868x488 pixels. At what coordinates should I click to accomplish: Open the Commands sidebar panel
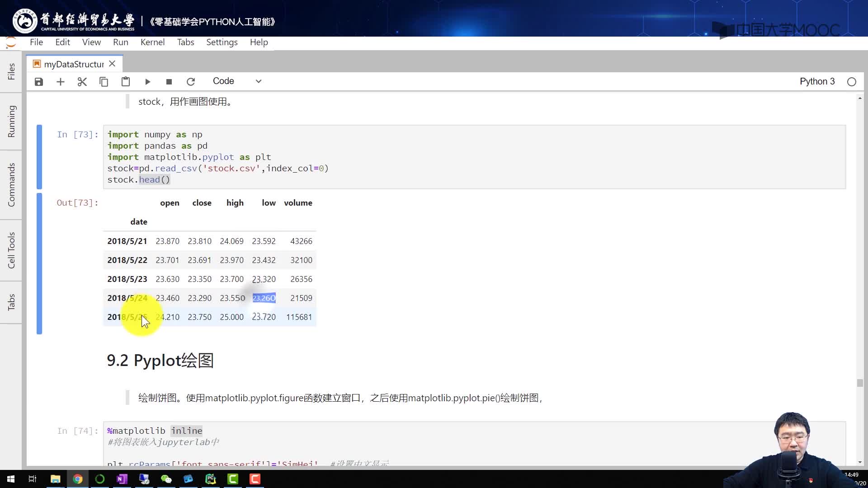(11, 185)
